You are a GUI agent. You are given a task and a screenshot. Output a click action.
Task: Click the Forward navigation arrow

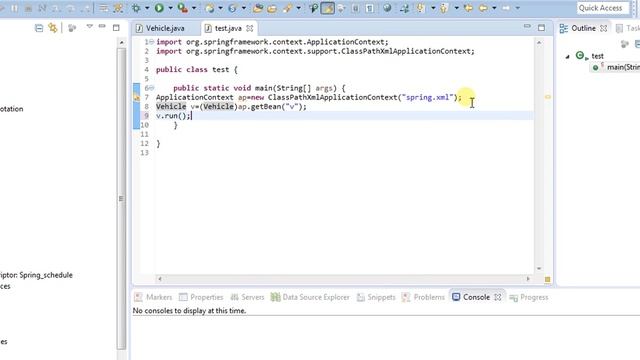506,8
